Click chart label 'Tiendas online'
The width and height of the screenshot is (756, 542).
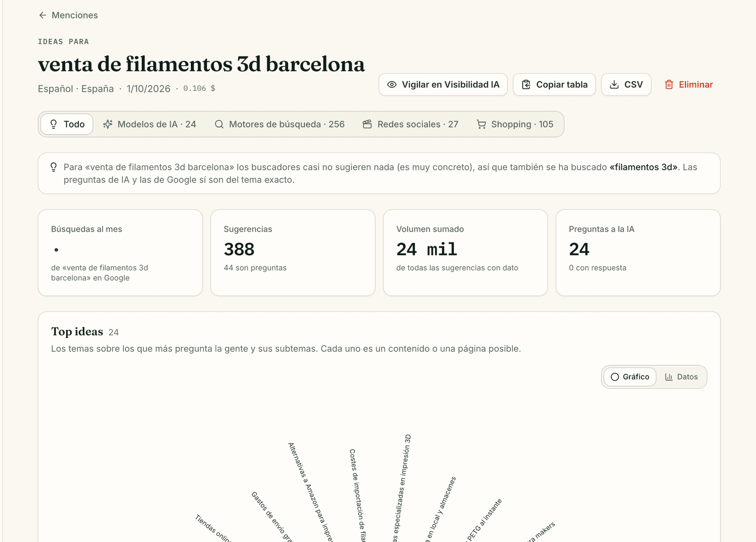(x=213, y=528)
